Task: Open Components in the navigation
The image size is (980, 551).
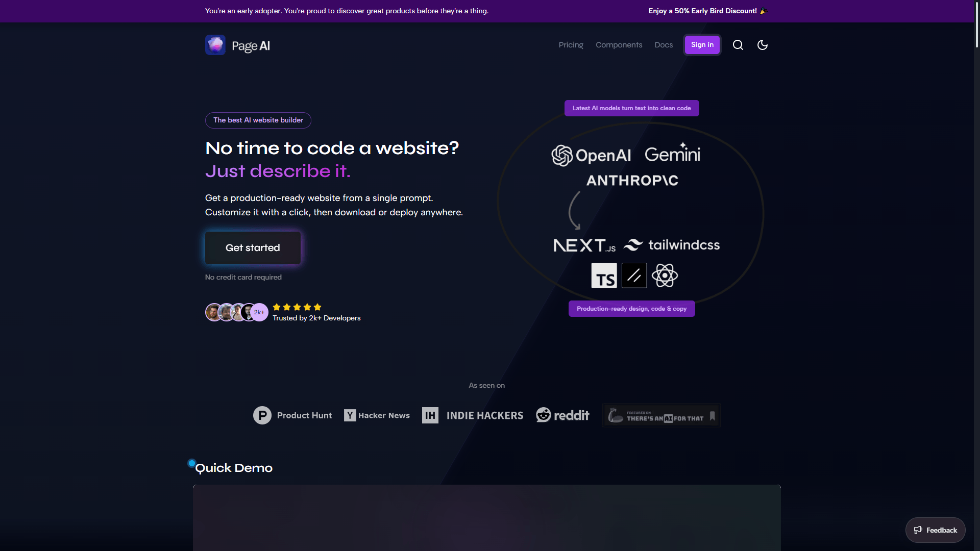Action: click(619, 45)
